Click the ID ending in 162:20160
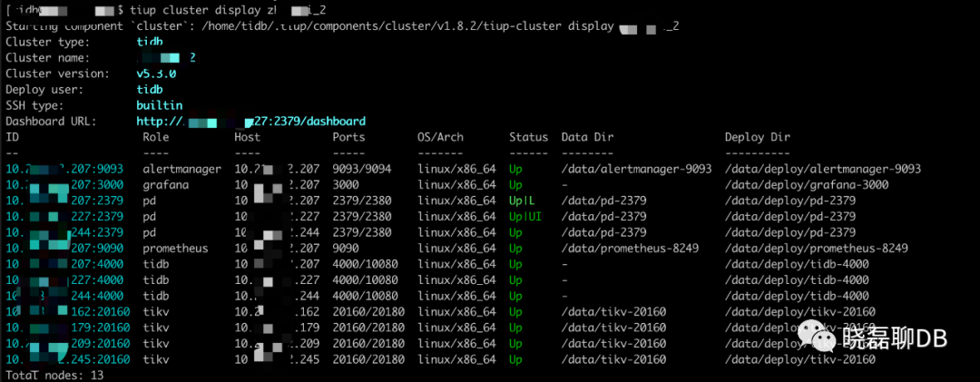Viewport: 980px width, 382px height. click(x=67, y=312)
